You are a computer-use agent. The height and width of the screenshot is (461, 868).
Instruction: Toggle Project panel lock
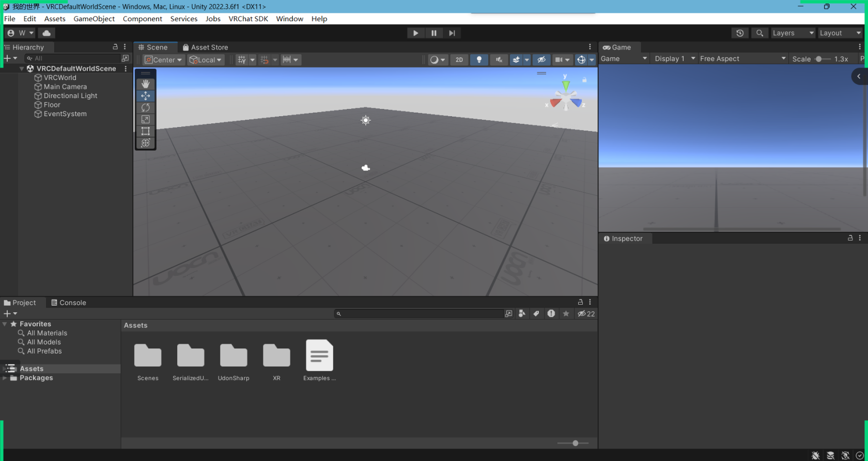(580, 302)
